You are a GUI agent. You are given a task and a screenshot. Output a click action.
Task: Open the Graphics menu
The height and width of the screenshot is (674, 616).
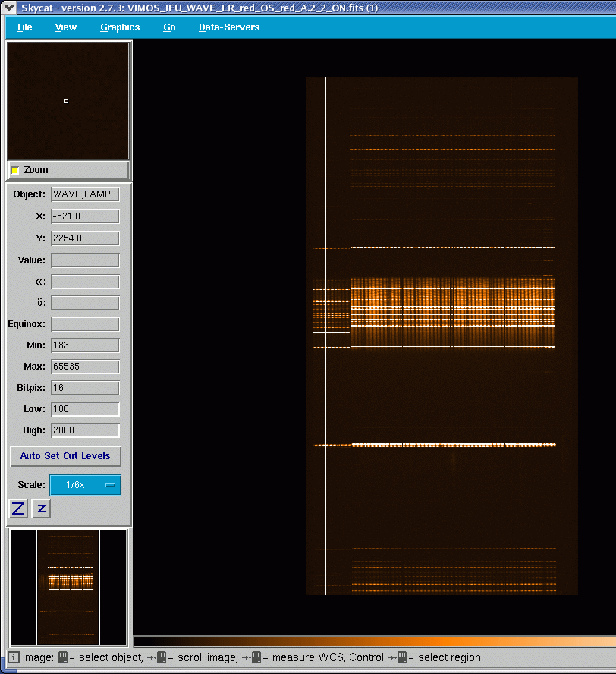(x=120, y=27)
